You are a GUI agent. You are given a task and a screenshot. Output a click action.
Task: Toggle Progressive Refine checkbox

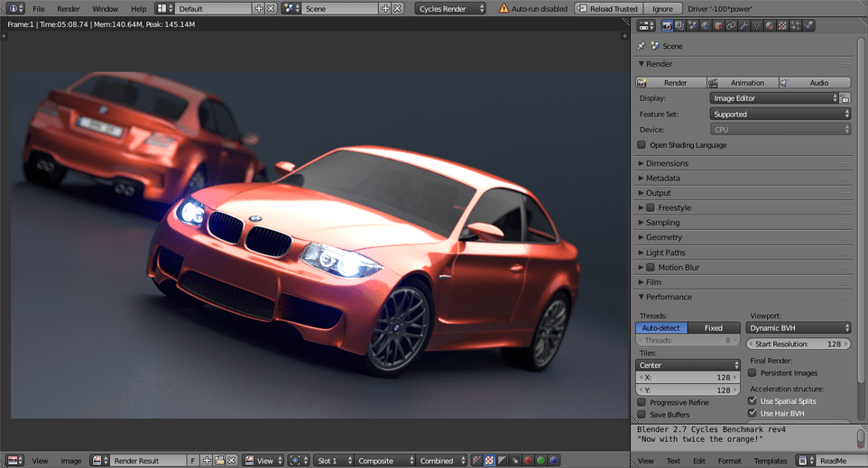pyautogui.click(x=642, y=402)
